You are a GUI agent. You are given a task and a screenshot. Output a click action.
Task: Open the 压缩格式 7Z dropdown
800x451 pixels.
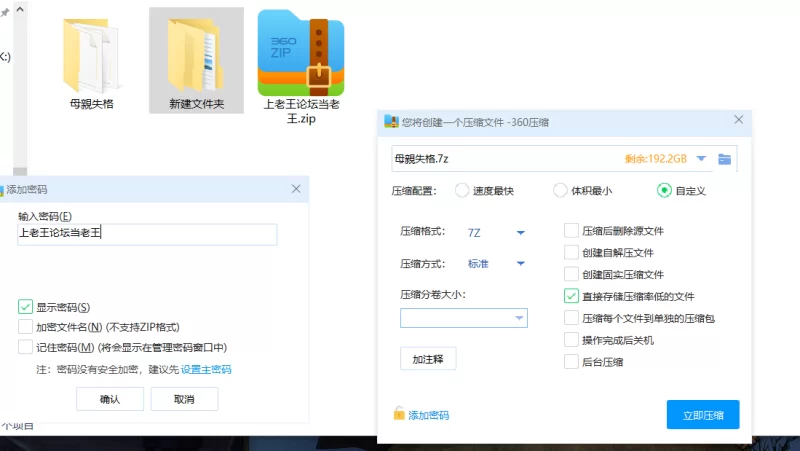(x=496, y=233)
